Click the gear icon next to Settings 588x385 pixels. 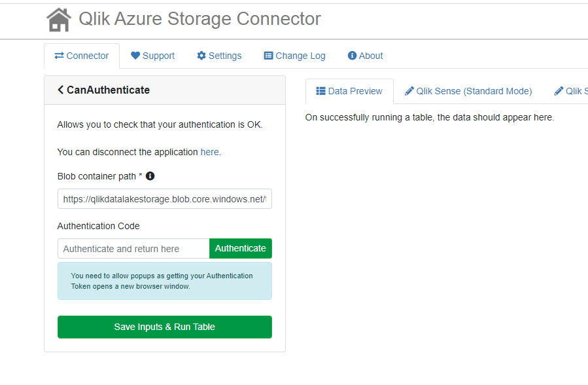coord(202,56)
